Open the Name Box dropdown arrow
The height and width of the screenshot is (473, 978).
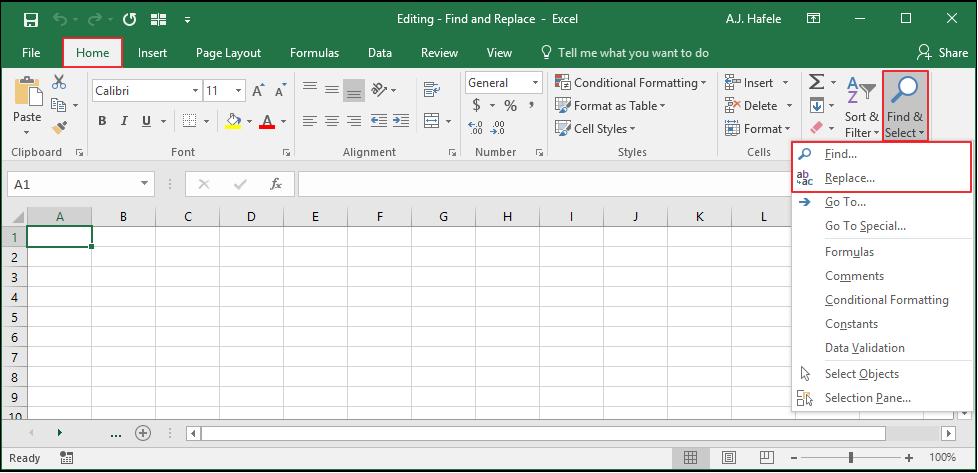click(x=145, y=184)
